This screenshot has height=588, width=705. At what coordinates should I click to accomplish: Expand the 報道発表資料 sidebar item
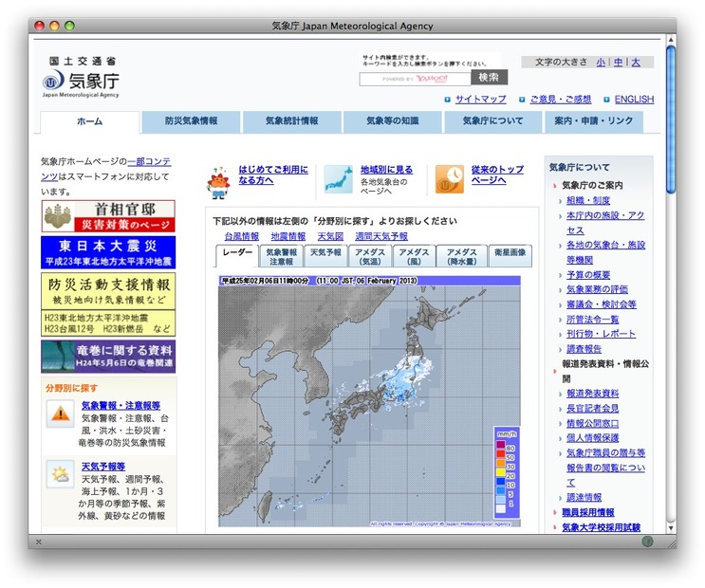pyautogui.click(x=592, y=393)
